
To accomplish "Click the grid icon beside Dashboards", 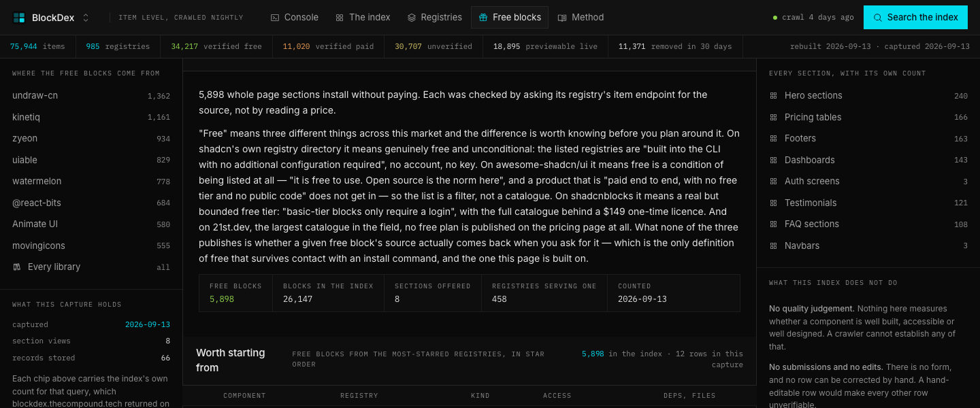I will point(773,160).
